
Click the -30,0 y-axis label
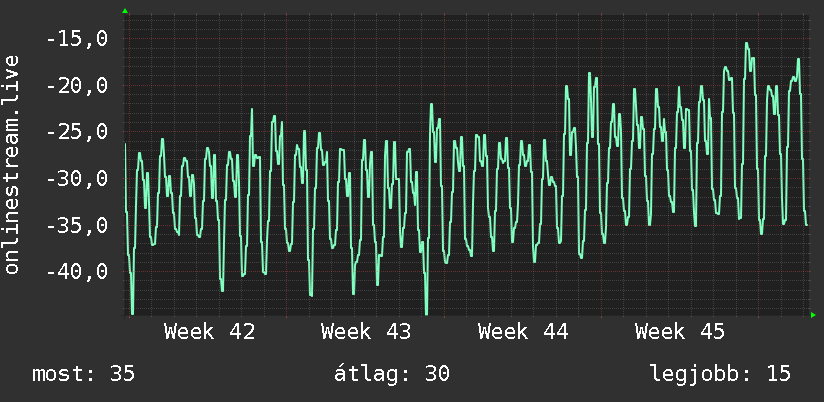[x=77, y=179]
